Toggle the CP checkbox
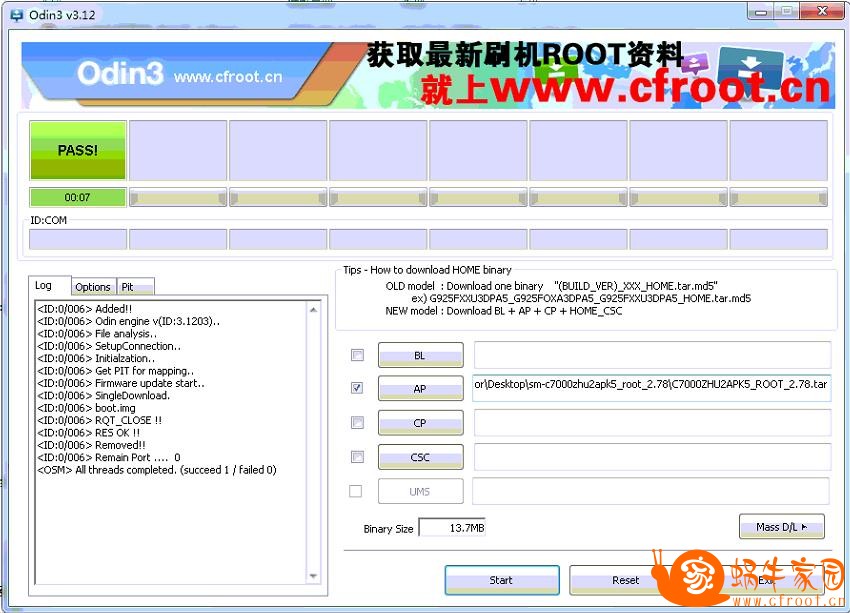This screenshot has height=613, width=850. tap(357, 422)
